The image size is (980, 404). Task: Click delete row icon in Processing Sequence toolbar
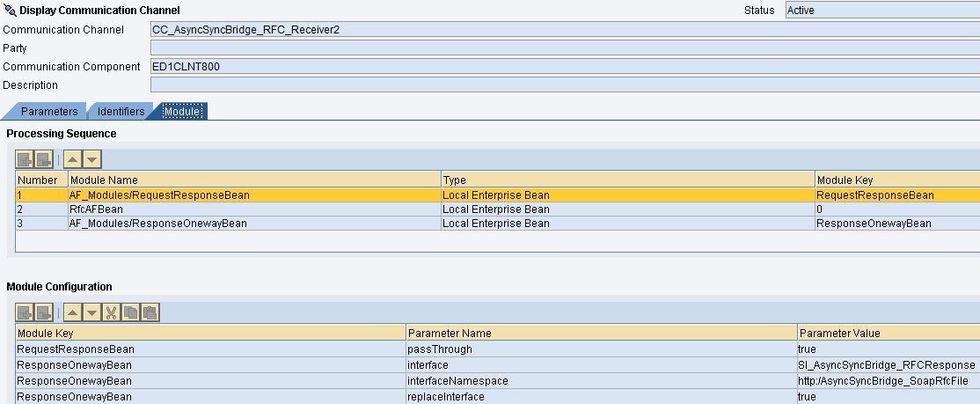[44, 159]
